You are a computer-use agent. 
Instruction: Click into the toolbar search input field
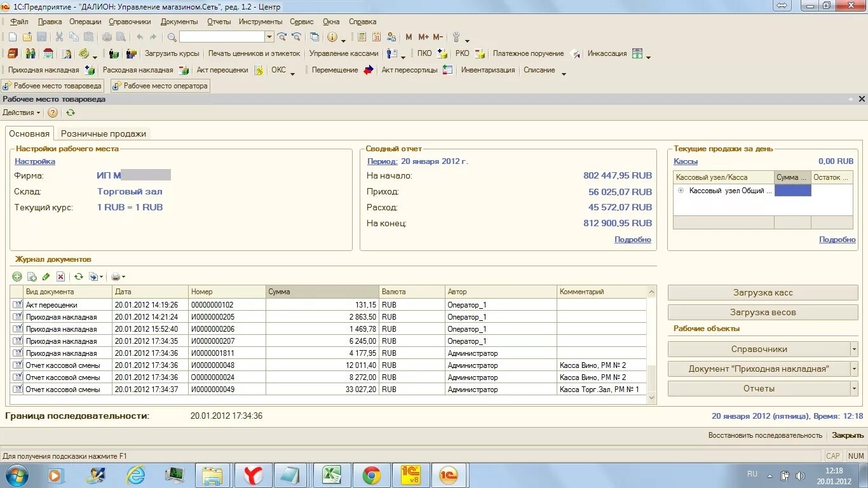[222, 37]
